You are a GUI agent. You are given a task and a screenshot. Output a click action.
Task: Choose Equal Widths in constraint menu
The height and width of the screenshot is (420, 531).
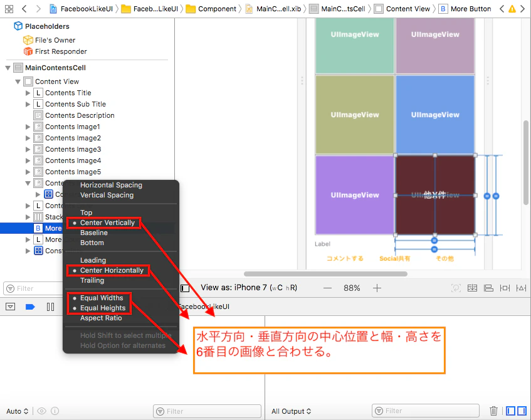102,298
